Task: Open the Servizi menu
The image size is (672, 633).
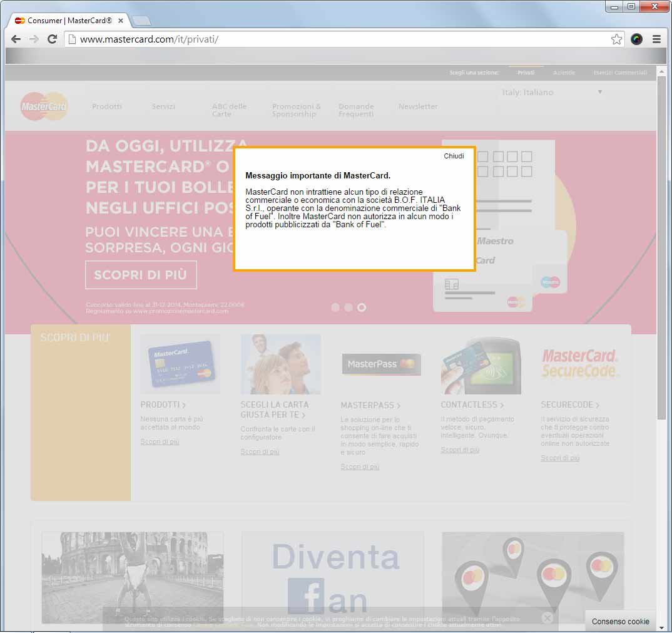Action: [x=163, y=106]
